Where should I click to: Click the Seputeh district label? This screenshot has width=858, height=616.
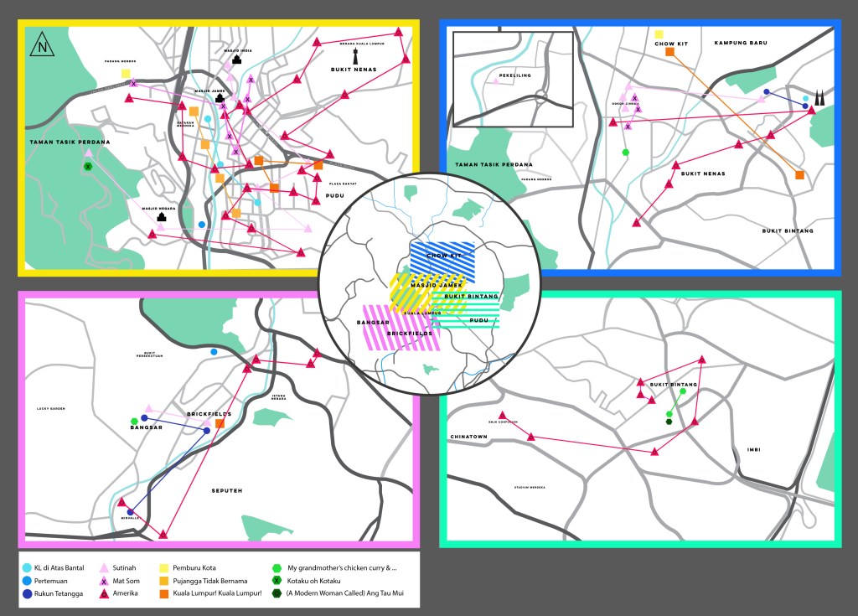pos(226,490)
